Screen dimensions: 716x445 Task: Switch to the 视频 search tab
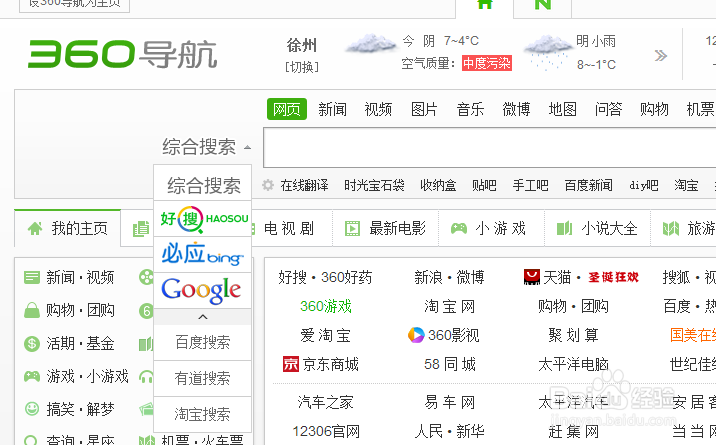coord(378,109)
